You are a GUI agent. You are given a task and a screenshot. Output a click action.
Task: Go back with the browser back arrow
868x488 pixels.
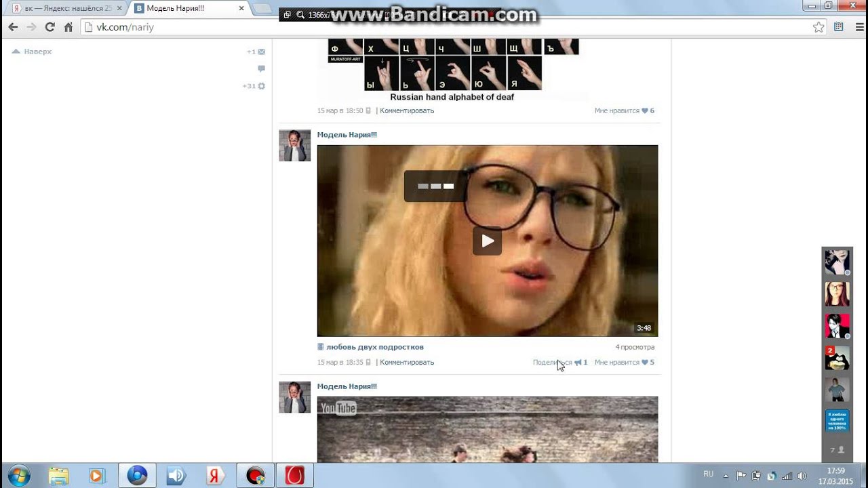tap(12, 27)
